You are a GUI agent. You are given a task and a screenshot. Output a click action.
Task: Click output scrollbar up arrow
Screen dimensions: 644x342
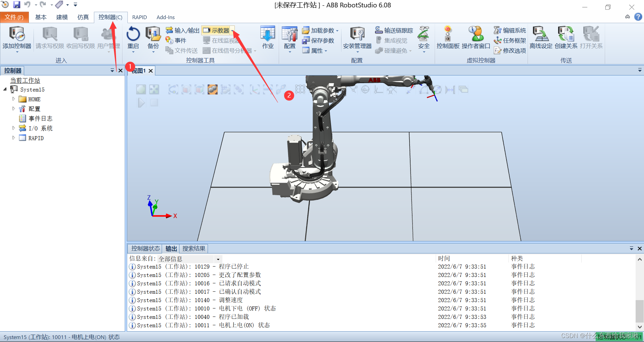click(x=639, y=259)
